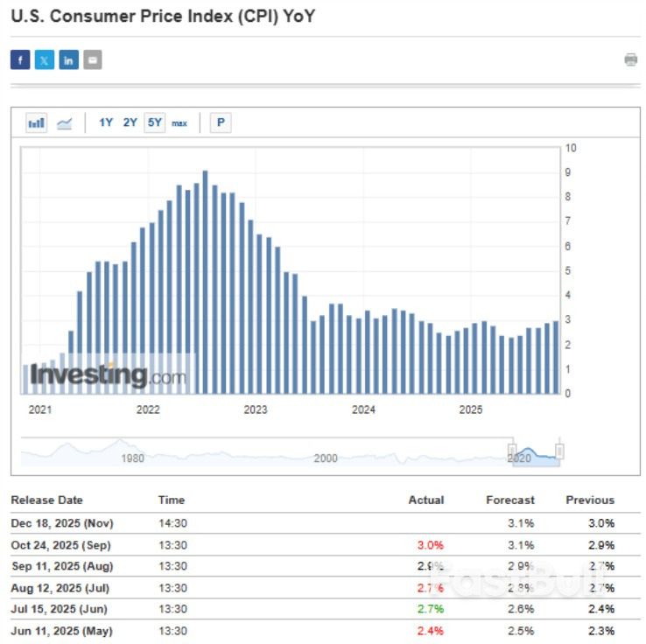This screenshot has width=646, height=644.
Task: Click the left range slider handle
Action: [x=514, y=451]
